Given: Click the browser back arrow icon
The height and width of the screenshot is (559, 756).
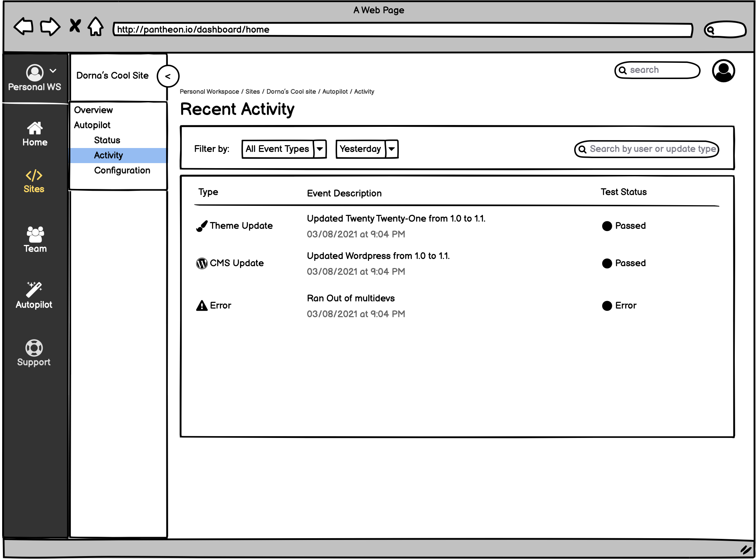Looking at the screenshot, I should [24, 27].
